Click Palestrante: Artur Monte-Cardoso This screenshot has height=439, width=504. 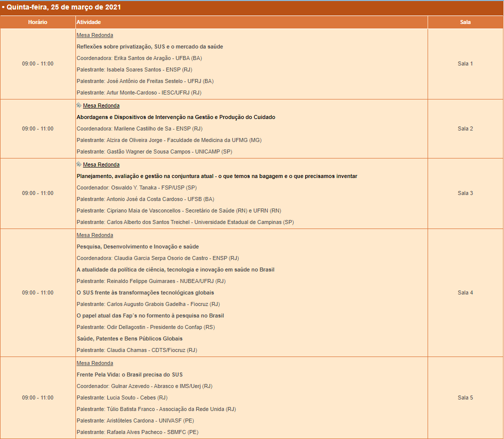[139, 92]
